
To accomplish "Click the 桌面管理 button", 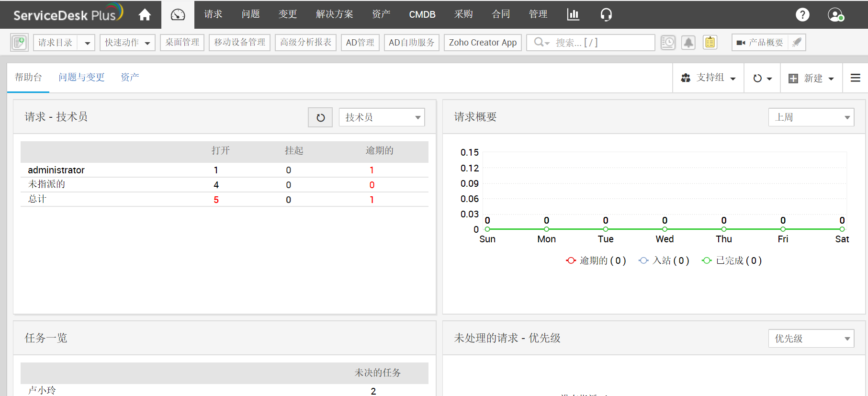I will 182,43.
